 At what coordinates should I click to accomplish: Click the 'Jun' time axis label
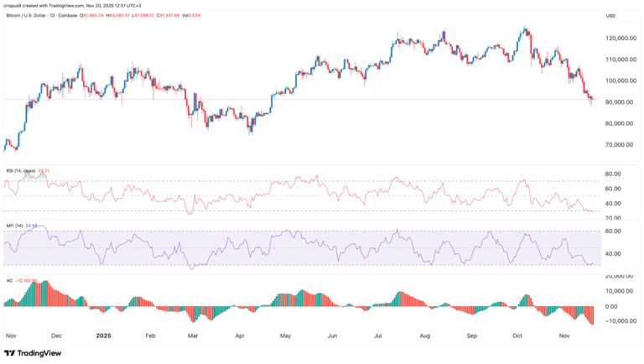(x=332, y=335)
